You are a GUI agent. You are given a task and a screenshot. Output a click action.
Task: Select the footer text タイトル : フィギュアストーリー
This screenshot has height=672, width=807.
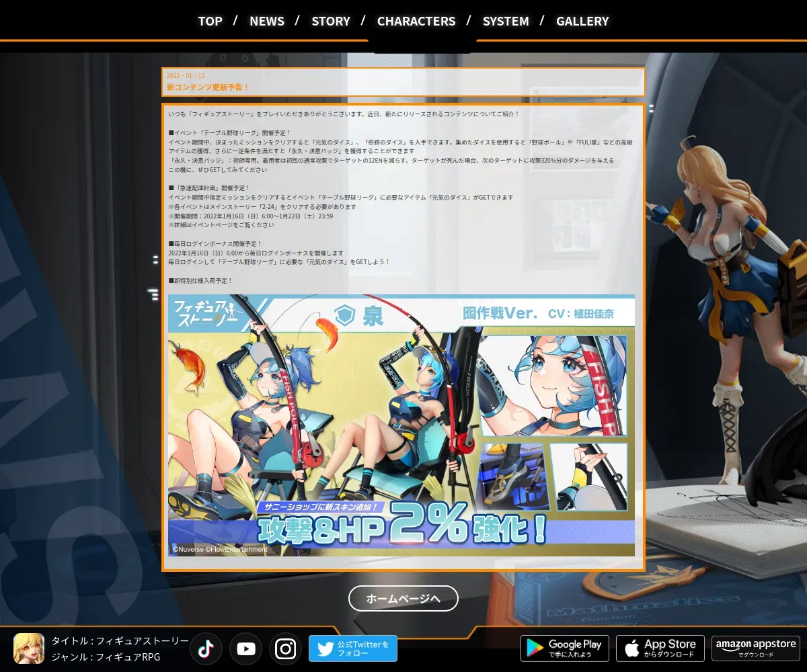click(x=120, y=641)
